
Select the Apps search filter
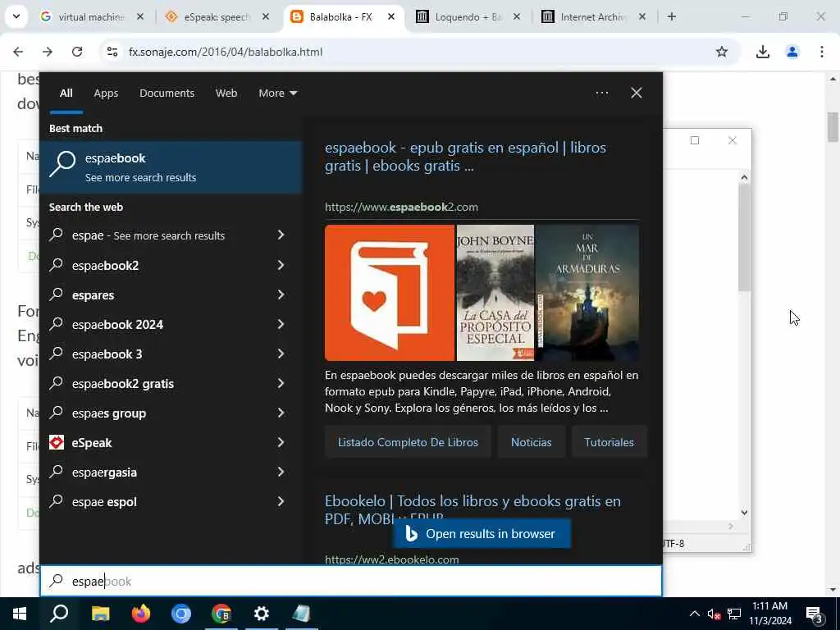pyautogui.click(x=106, y=94)
